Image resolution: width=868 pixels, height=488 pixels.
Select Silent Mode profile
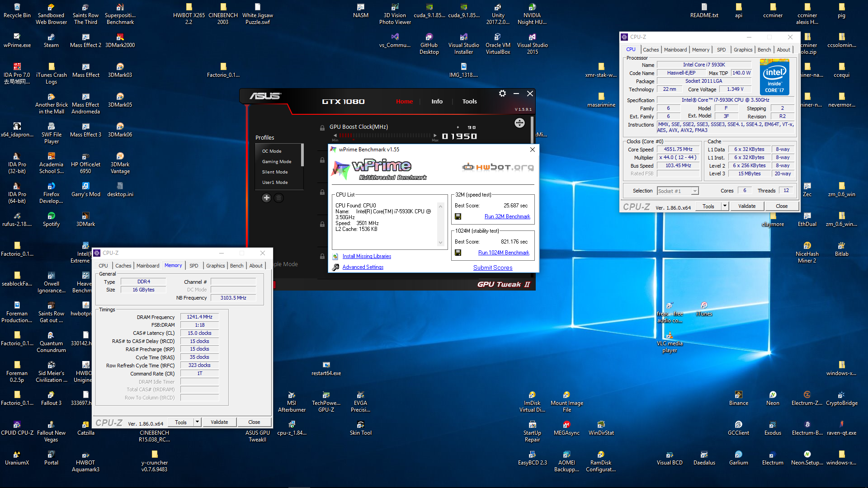(x=275, y=172)
